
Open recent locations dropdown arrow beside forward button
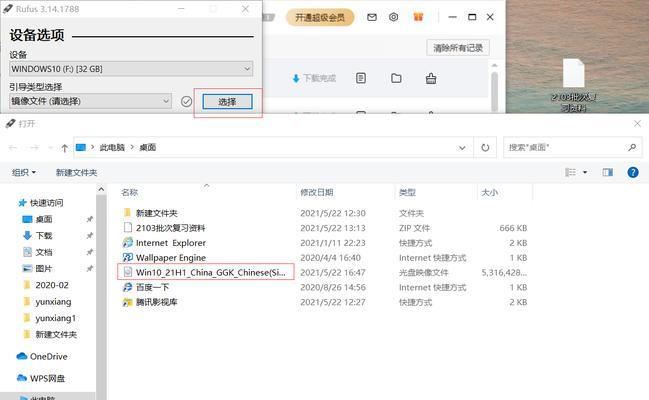(50, 147)
